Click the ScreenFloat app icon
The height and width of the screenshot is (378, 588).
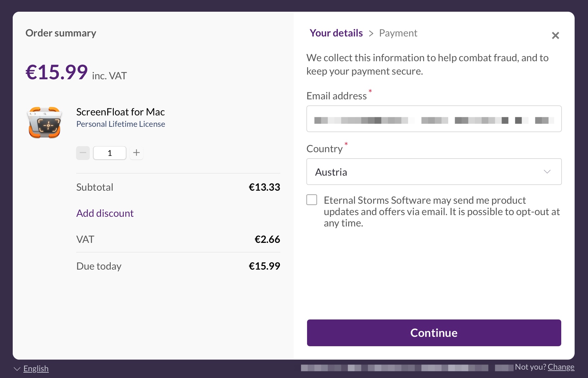pyautogui.click(x=44, y=122)
